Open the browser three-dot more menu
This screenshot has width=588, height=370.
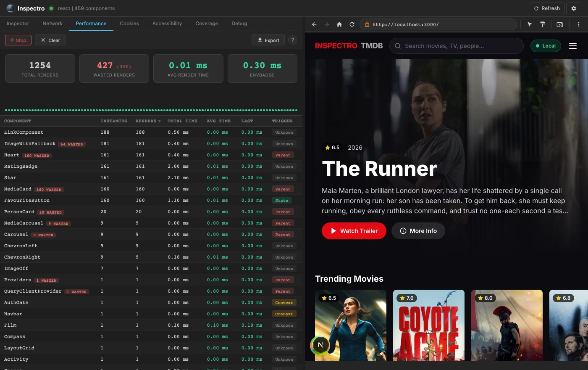click(x=579, y=24)
